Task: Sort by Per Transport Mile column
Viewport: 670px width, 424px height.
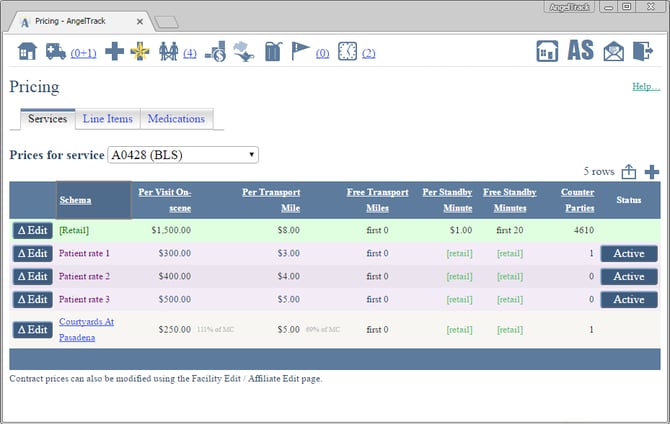Action: [271, 200]
